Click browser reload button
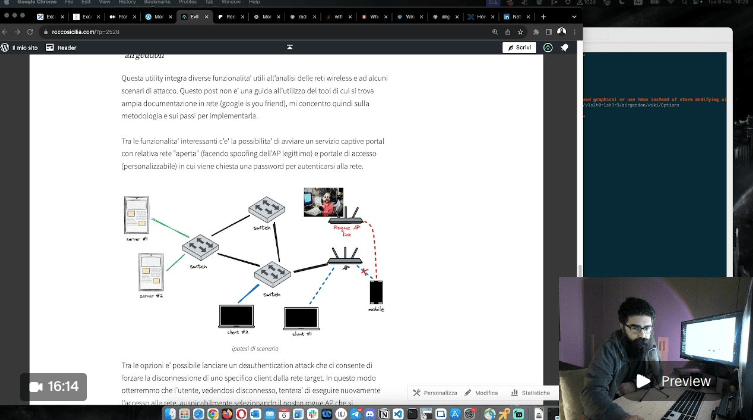This screenshot has height=420, width=753. [31, 32]
